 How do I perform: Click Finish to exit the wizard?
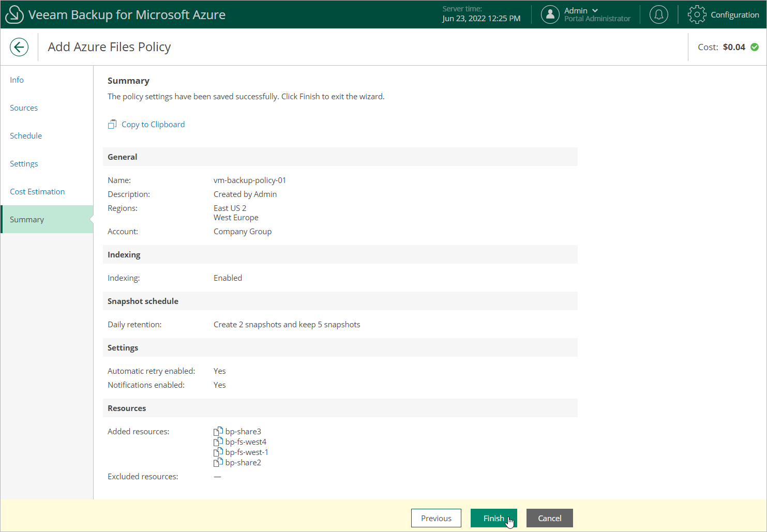494,518
